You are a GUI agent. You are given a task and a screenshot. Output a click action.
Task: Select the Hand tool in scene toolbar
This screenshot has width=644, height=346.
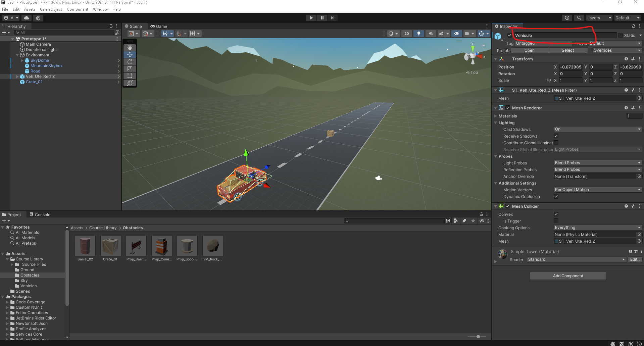pyautogui.click(x=130, y=48)
